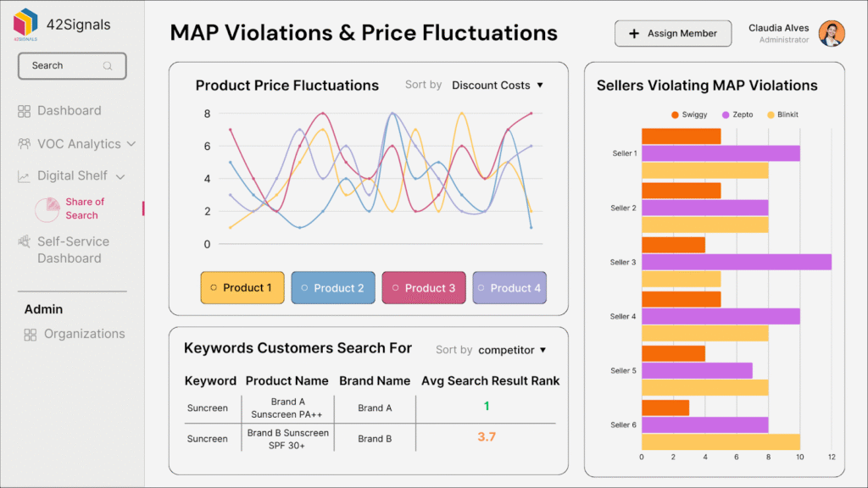Expand the VOC Analytics menu

pos(130,143)
